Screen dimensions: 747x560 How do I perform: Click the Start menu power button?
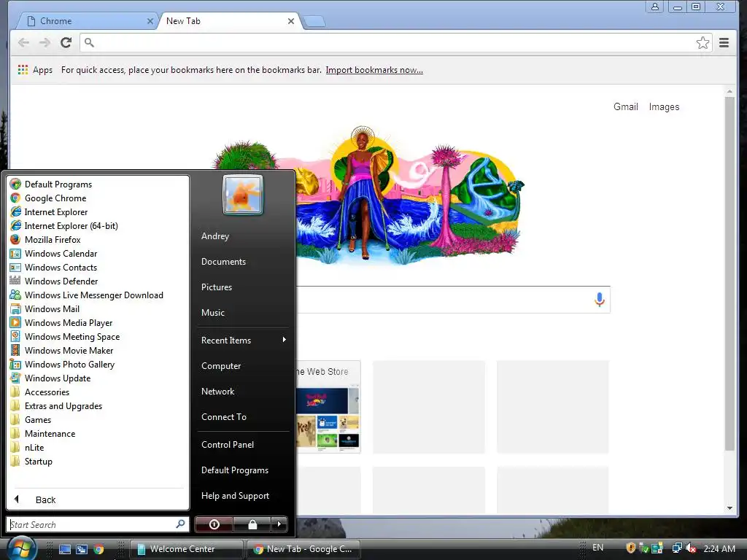click(x=214, y=524)
